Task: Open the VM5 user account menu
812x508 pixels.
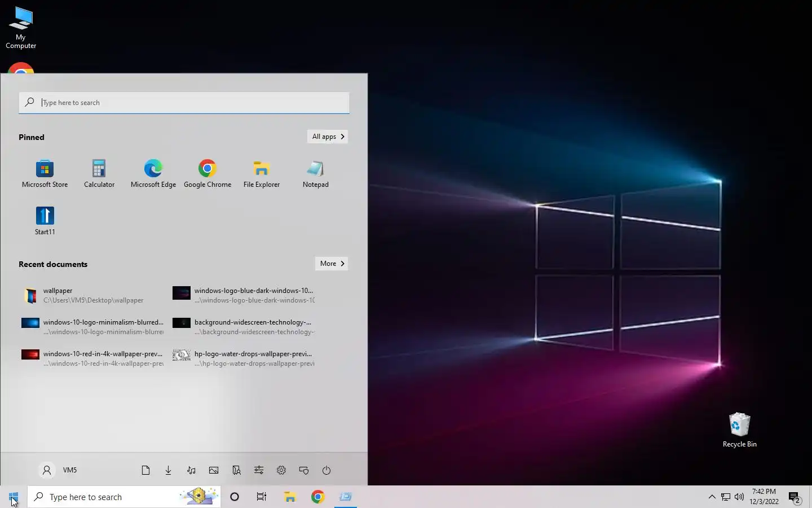Action: coord(59,470)
